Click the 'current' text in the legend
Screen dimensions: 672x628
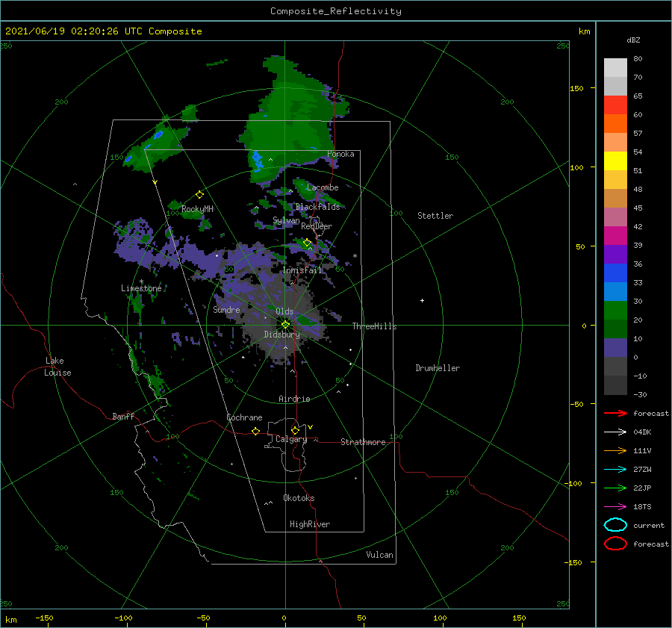[x=649, y=526]
